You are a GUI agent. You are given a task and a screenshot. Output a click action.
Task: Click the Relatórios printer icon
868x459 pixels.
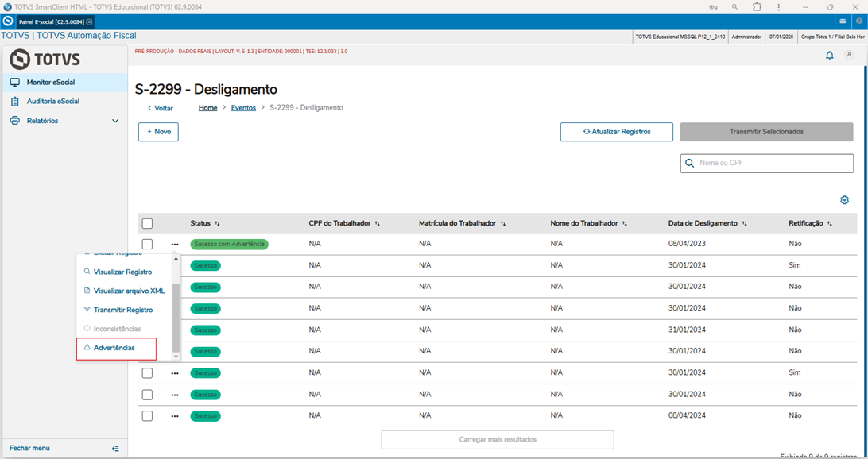click(15, 121)
